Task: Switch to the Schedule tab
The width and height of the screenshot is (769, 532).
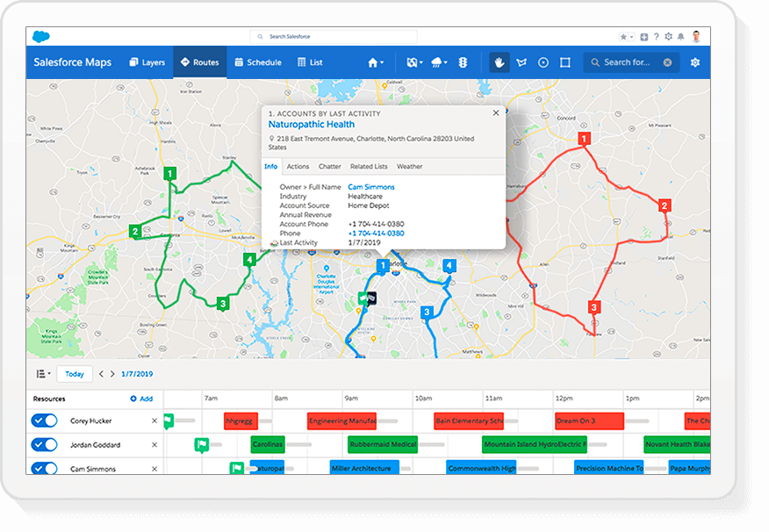Action: point(258,62)
